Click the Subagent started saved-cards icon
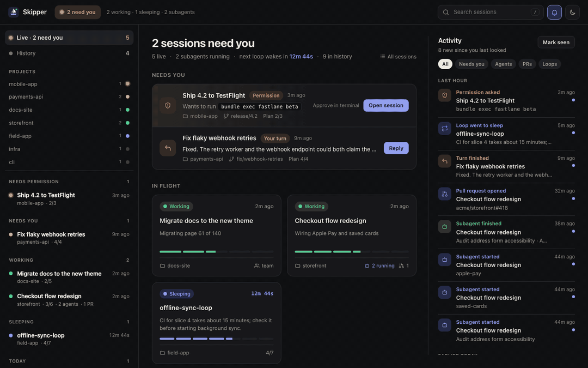 click(x=444, y=292)
